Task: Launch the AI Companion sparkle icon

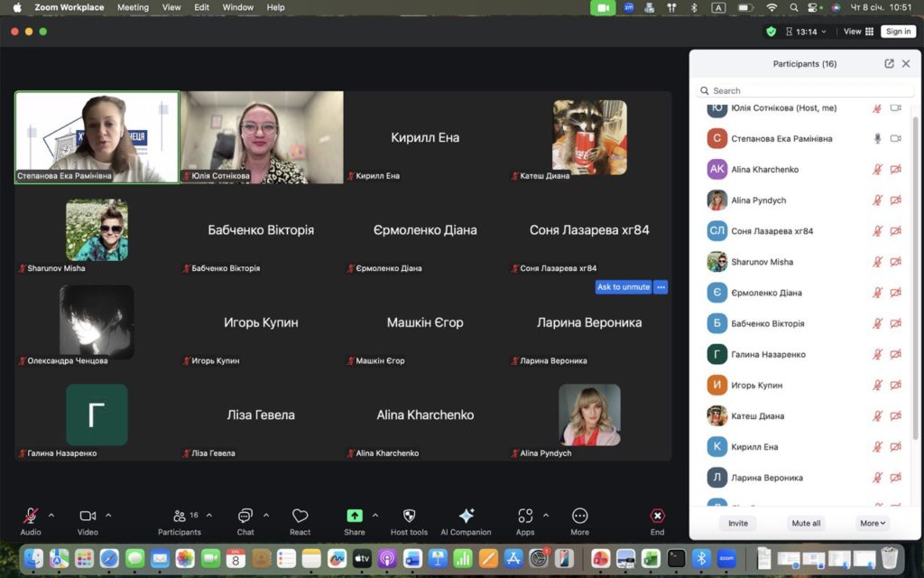Action: (466, 516)
